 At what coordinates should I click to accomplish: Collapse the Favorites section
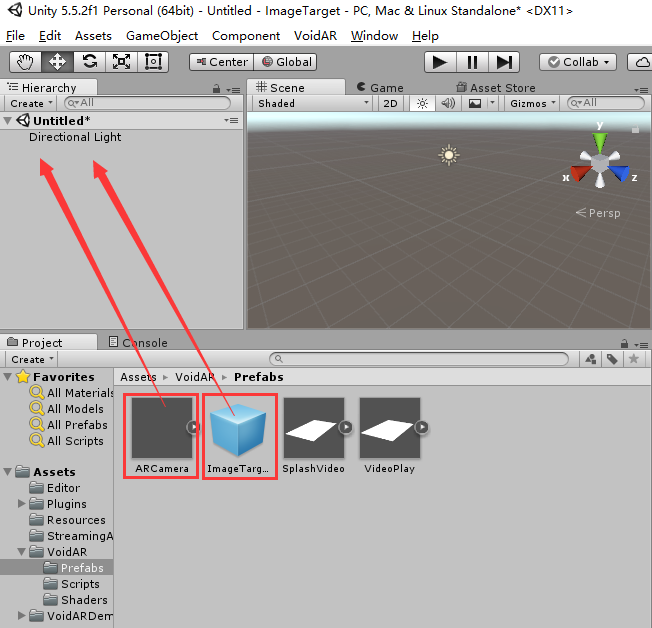(x=7, y=377)
